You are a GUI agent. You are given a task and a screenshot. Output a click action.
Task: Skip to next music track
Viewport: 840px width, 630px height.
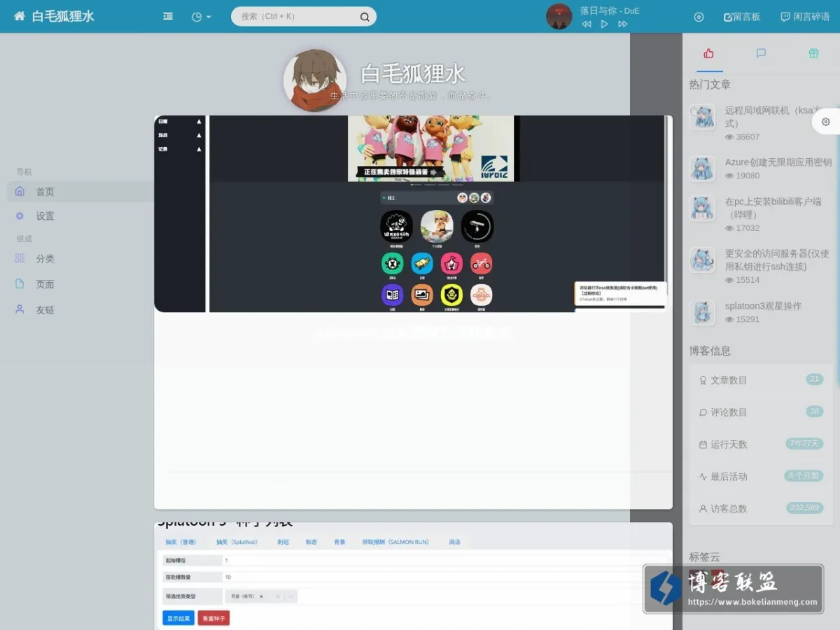pyautogui.click(x=623, y=24)
